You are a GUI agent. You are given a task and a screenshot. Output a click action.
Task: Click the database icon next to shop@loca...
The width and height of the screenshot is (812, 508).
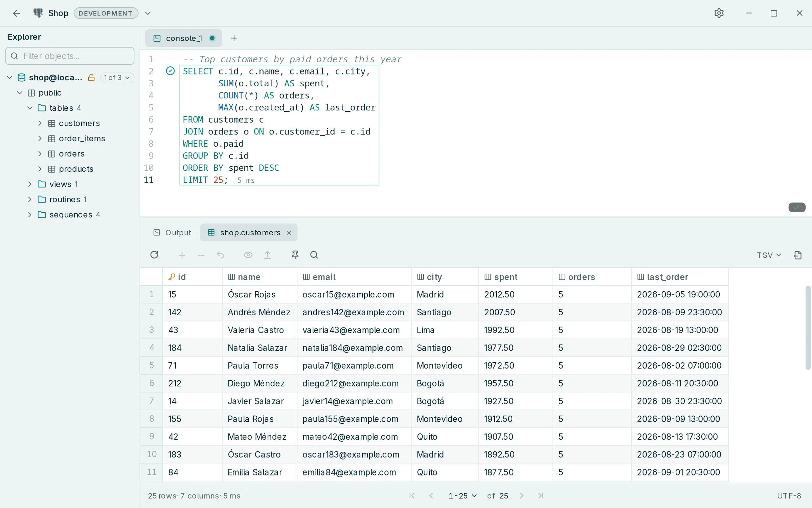[x=21, y=78]
